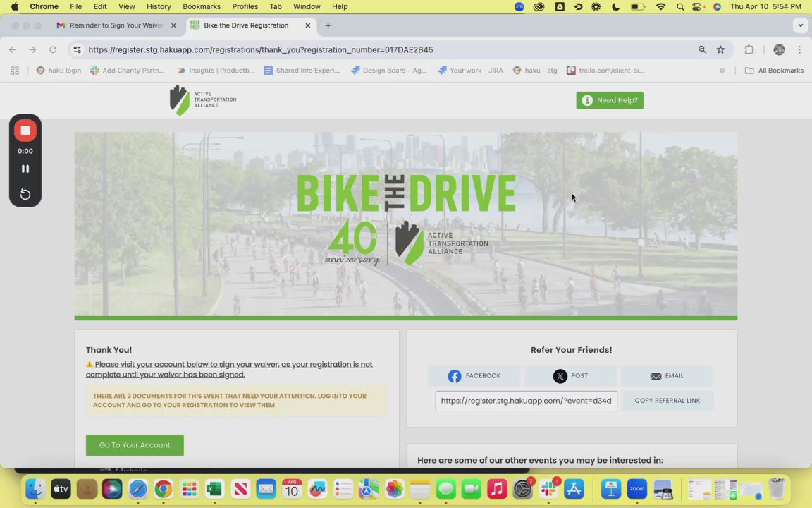This screenshot has height=508, width=812.
Task: Launch Siri from the menu bar
Action: pyautogui.click(x=718, y=7)
